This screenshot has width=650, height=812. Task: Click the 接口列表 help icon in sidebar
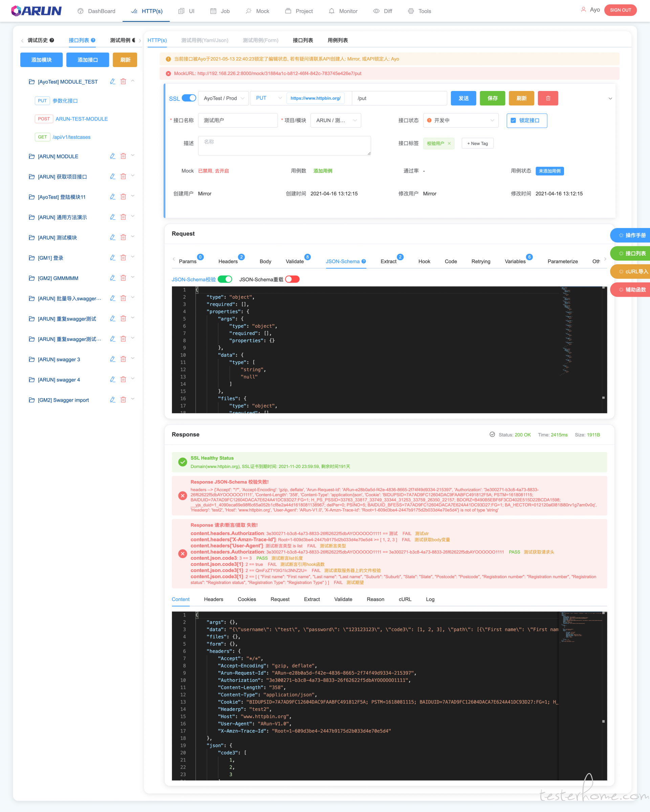click(93, 40)
